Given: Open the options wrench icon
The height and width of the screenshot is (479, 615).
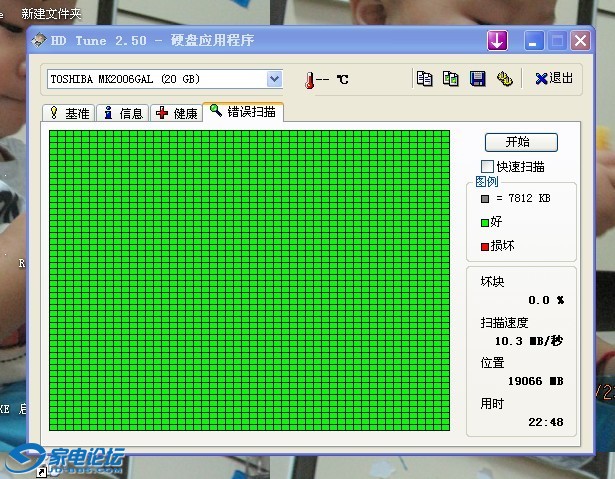Looking at the screenshot, I should 504,79.
